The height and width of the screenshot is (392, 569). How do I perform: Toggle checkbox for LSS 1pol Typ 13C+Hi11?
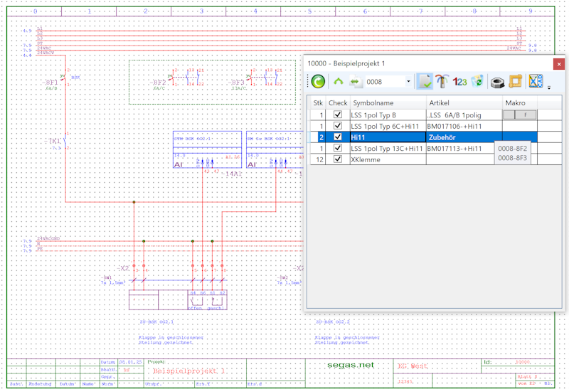coord(337,148)
